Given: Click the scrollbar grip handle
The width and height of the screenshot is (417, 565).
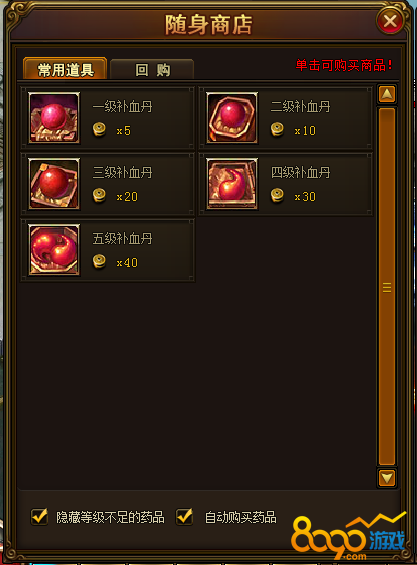Looking at the screenshot, I should point(387,288).
